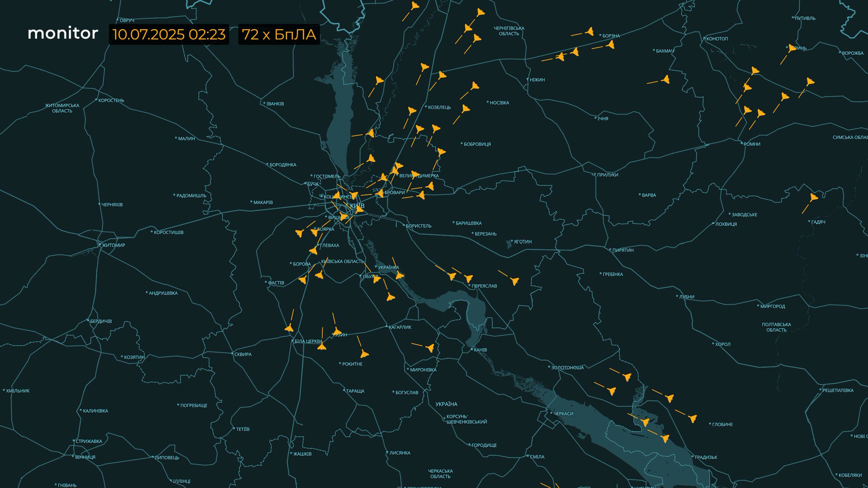Click the drone icon east of Переяслав
Image resolution: width=868 pixels, height=488 pixels.
click(515, 281)
